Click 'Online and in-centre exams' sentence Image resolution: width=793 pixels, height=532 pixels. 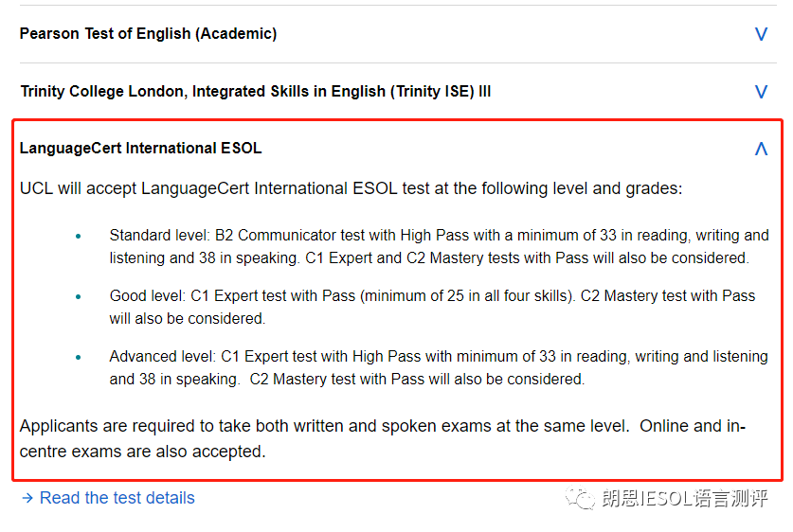coord(383,438)
